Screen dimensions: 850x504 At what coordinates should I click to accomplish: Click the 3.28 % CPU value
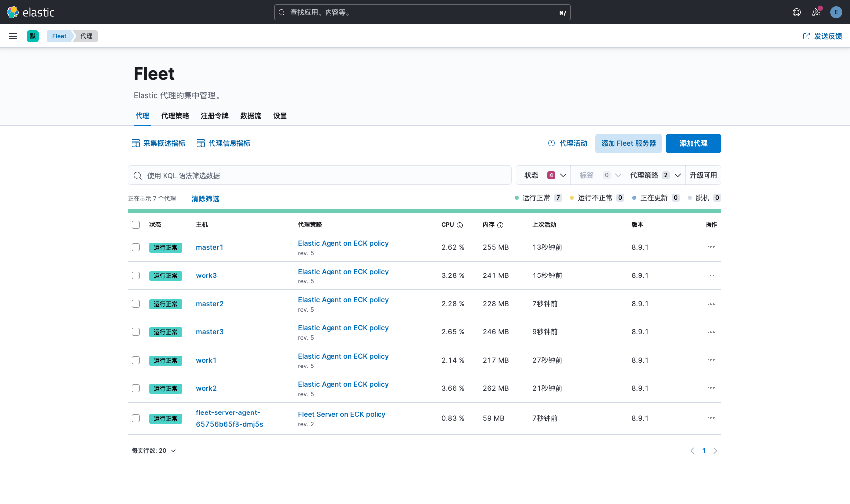tap(453, 275)
